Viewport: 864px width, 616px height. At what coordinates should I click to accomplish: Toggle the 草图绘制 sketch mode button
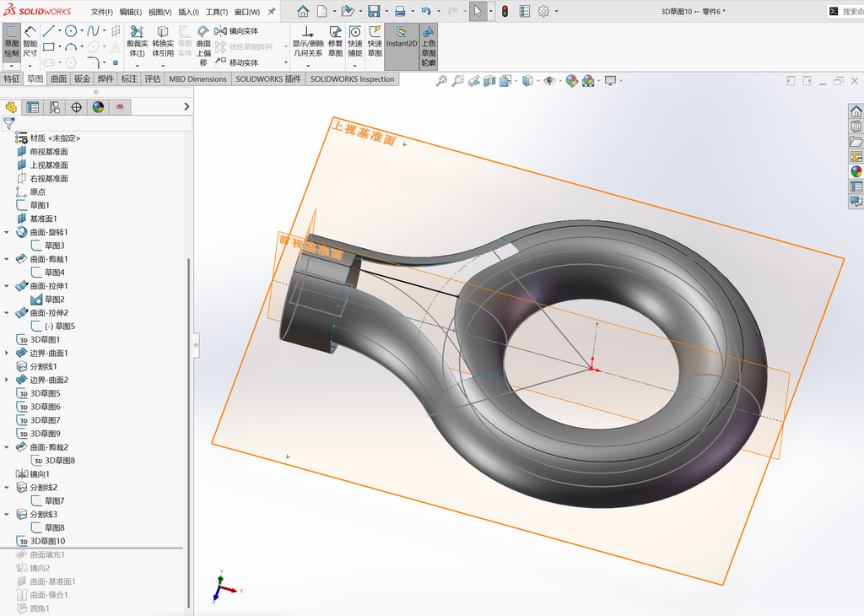[x=12, y=42]
